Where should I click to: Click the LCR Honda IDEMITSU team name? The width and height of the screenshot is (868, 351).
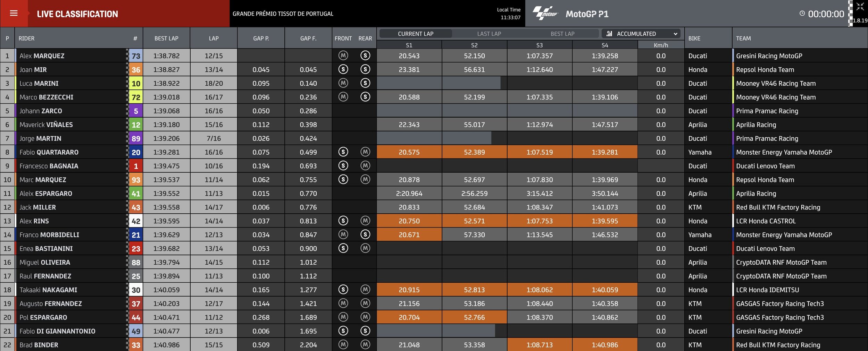point(768,290)
